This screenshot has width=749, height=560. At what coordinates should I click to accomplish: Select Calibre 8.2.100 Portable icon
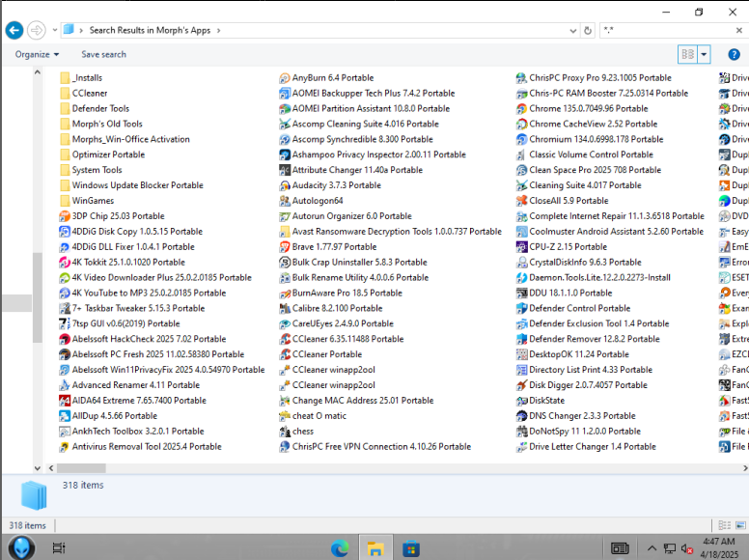[285, 308]
